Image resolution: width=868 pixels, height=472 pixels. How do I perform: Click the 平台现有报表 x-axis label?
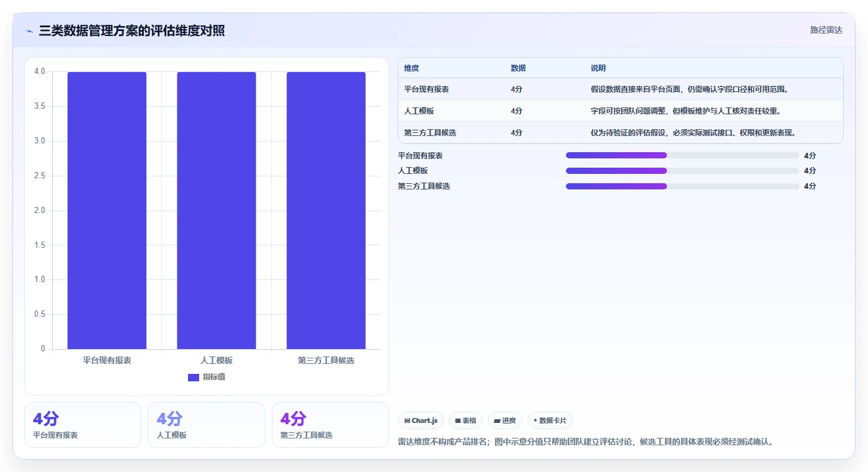pyautogui.click(x=107, y=360)
